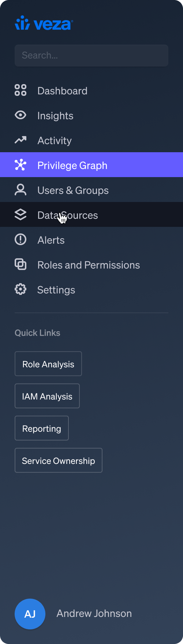Click the Dashboard grid icon
Image resolution: width=183 pixels, height=644 pixels.
[20, 90]
